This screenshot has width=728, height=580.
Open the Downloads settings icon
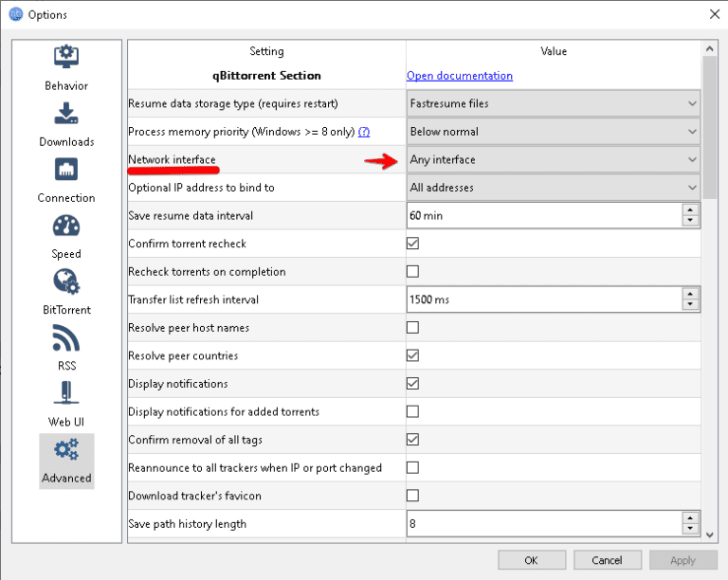click(66, 113)
